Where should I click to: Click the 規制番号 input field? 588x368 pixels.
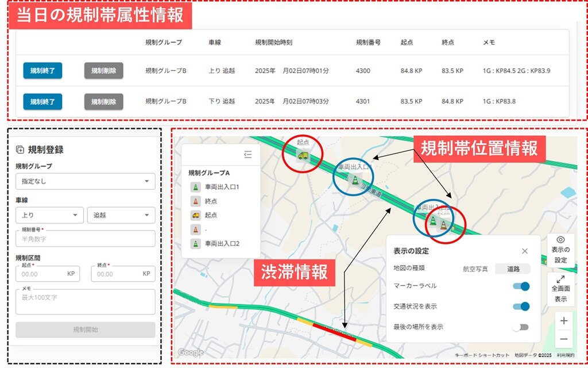click(85, 239)
